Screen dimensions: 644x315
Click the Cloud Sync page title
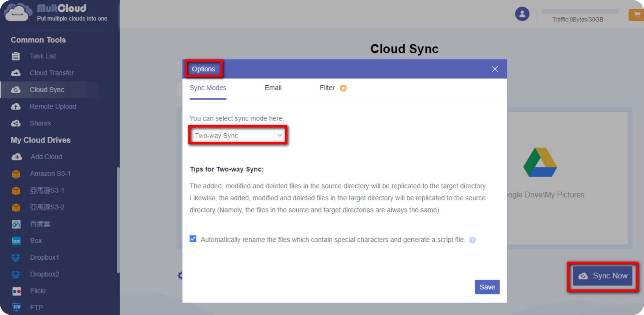coord(404,49)
